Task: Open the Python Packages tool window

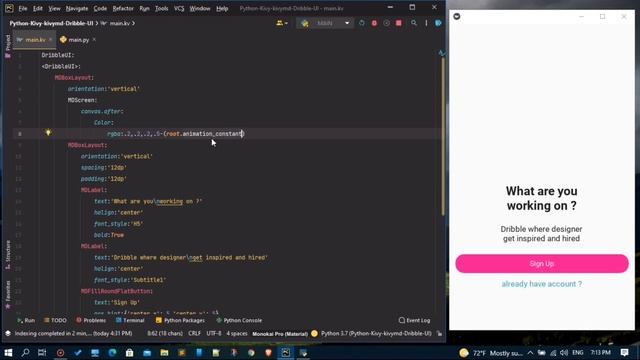Action: (180, 320)
